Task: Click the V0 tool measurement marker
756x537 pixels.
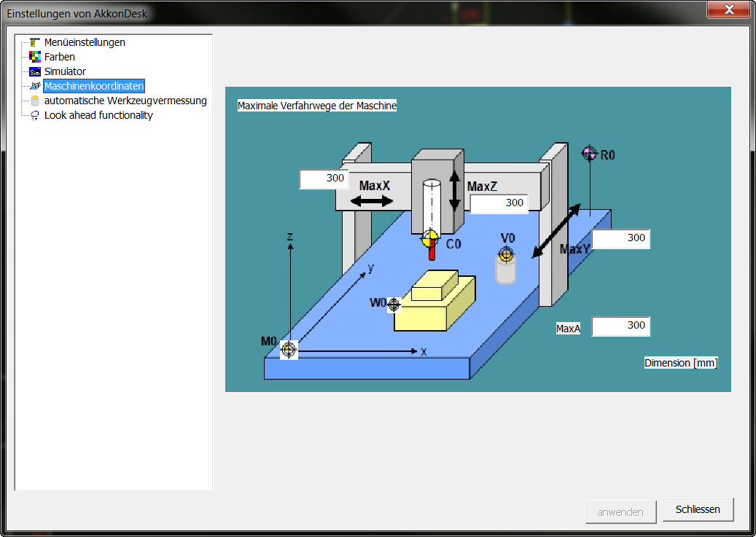Action: [506, 254]
